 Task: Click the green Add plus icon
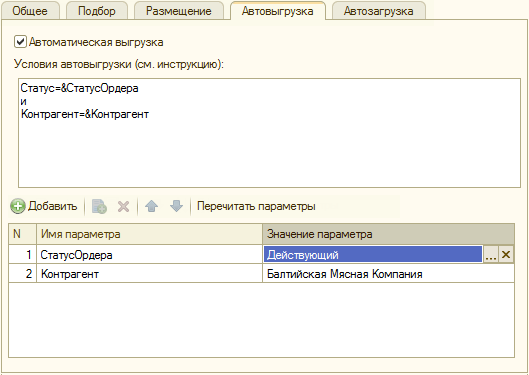point(18,206)
